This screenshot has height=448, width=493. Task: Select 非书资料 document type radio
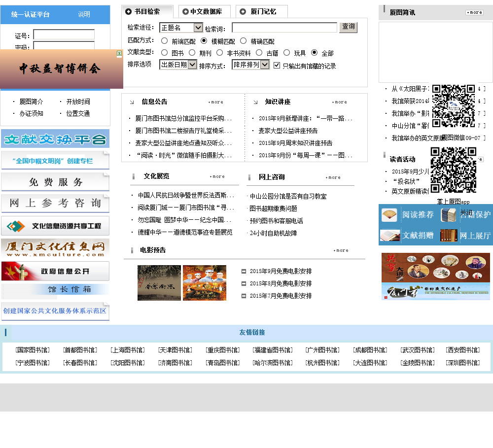(x=220, y=53)
